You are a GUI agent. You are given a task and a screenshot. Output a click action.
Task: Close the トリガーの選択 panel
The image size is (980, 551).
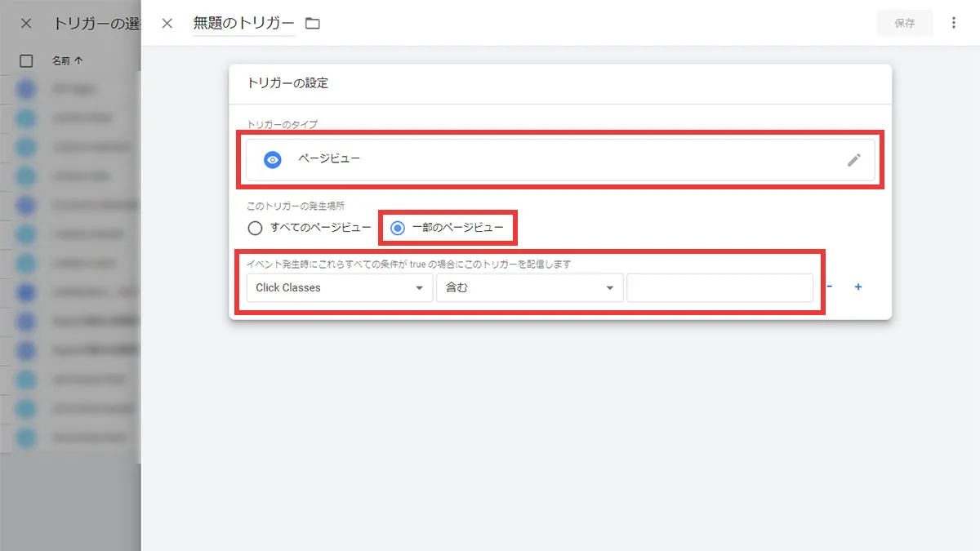[25, 23]
